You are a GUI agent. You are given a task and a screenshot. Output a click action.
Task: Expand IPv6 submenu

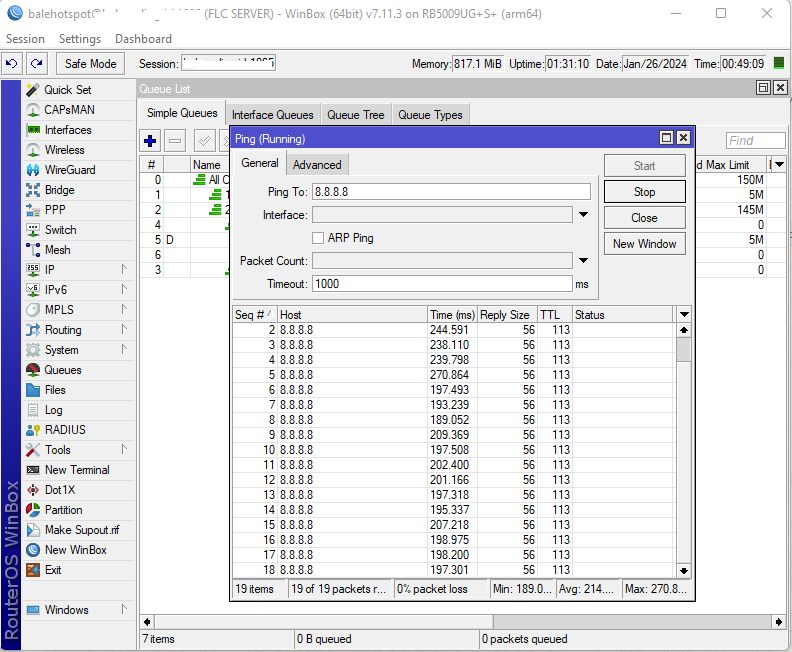(124, 289)
